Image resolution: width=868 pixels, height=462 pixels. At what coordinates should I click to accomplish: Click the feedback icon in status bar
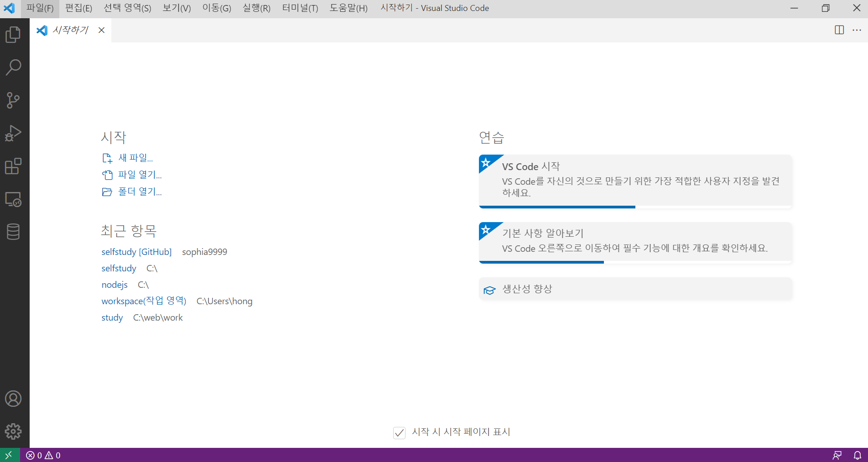click(x=837, y=455)
